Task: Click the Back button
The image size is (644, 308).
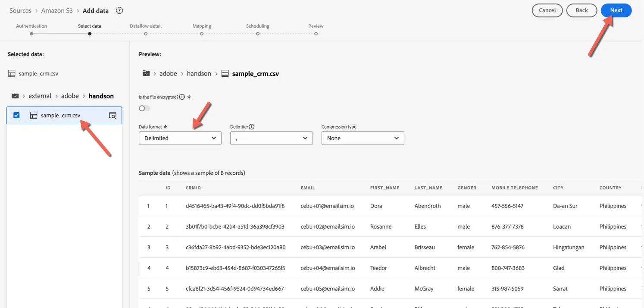Action: (581, 10)
